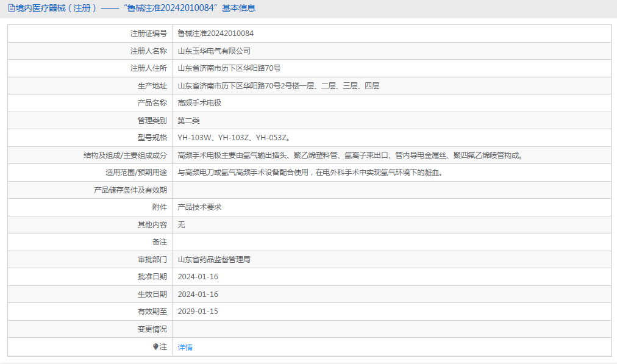Select the intended use text starting 与高频电刀

click(x=310, y=173)
